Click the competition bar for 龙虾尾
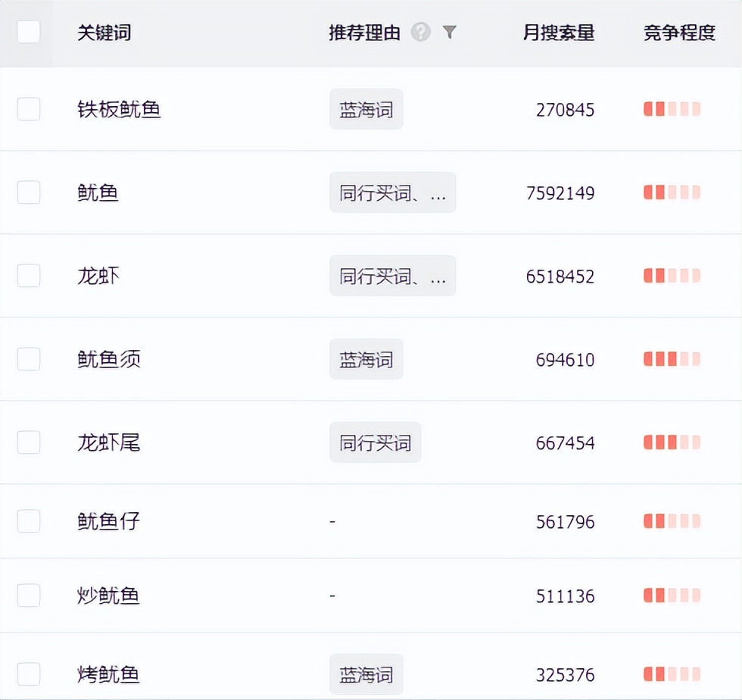This screenshot has height=700, width=742. (672, 442)
